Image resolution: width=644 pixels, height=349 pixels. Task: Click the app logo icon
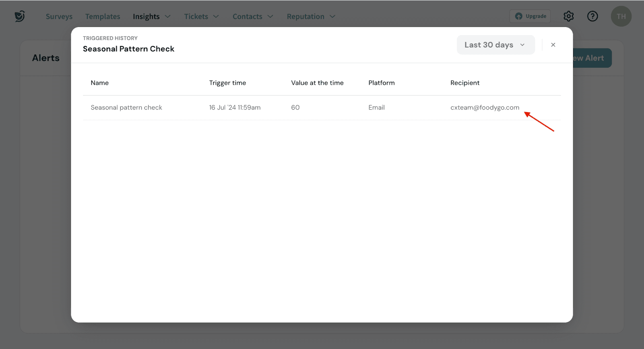[x=19, y=16]
